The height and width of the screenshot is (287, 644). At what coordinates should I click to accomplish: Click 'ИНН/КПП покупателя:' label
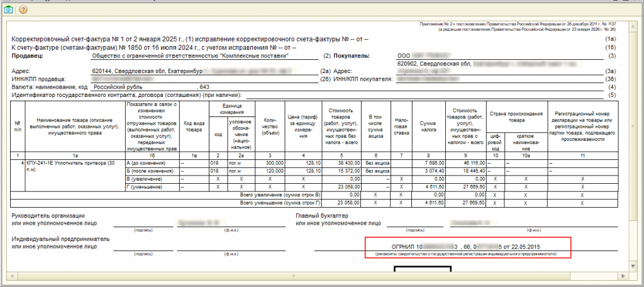tap(364, 79)
